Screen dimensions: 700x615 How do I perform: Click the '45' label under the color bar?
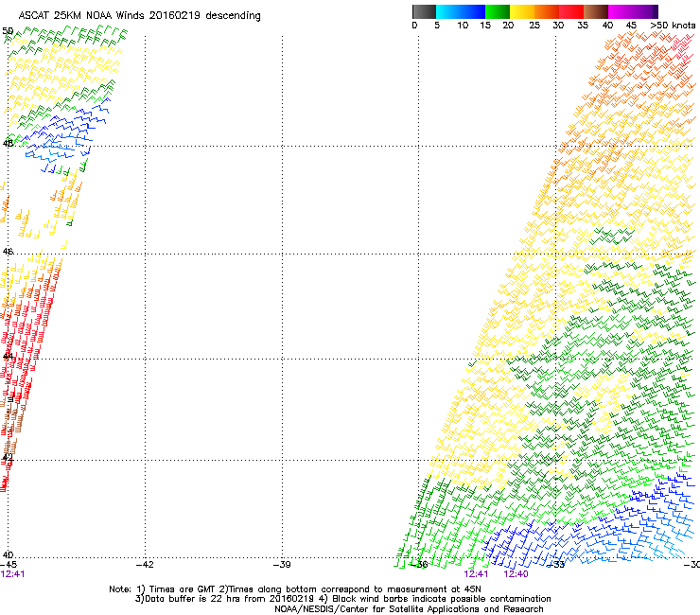coord(631,26)
